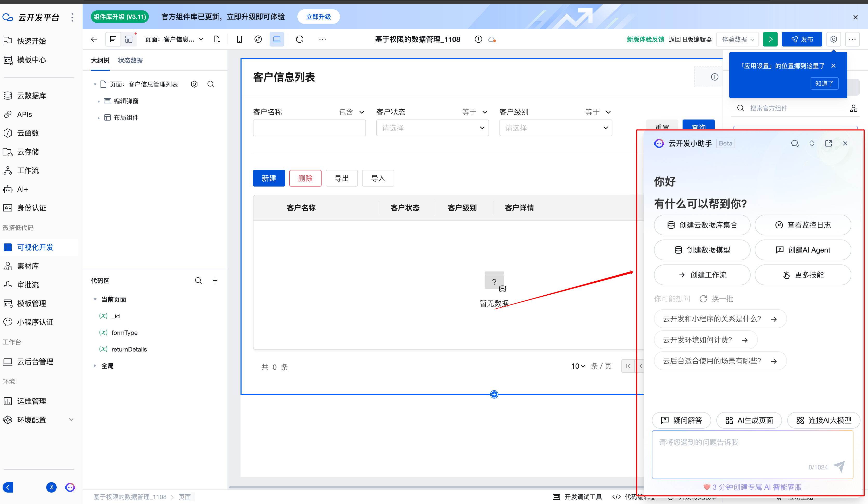Click the 导入 button
This screenshot has height=504, width=868.
coord(378,178)
